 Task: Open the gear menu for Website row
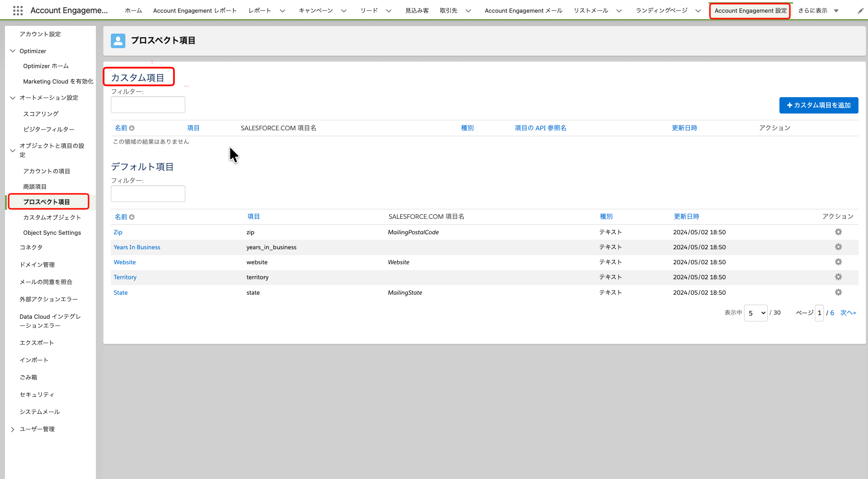(x=838, y=262)
